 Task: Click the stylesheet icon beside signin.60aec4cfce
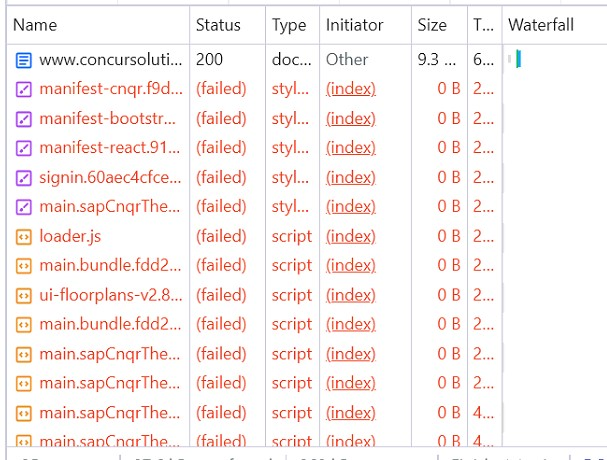(x=23, y=178)
